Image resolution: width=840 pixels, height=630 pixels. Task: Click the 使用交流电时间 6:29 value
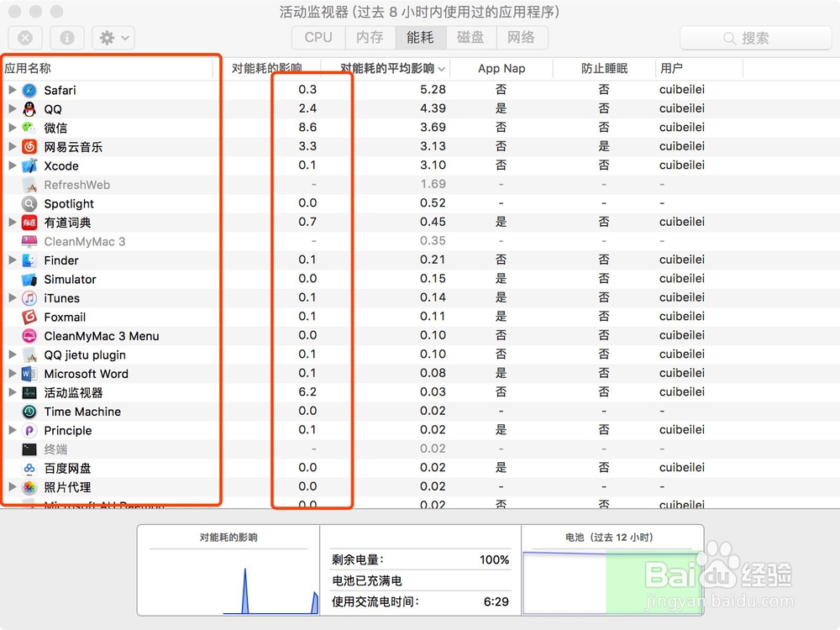click(496, 601)
